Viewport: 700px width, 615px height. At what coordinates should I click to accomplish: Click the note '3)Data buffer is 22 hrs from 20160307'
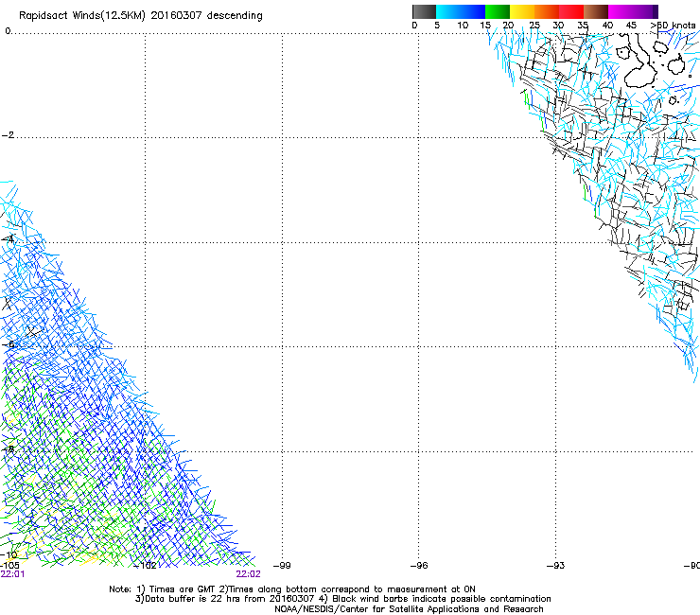(x=225, y=599)
